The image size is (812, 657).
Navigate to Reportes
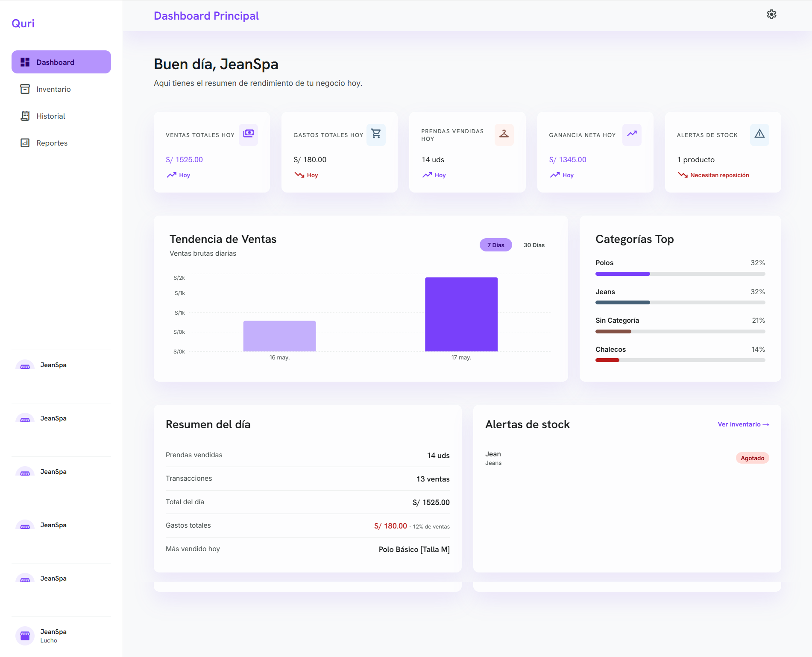tap(61, 143)
